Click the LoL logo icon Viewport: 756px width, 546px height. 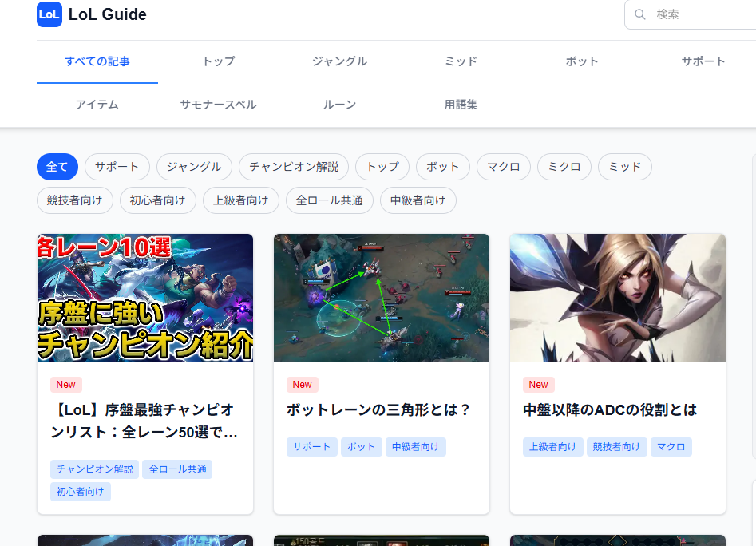(49, 14)
